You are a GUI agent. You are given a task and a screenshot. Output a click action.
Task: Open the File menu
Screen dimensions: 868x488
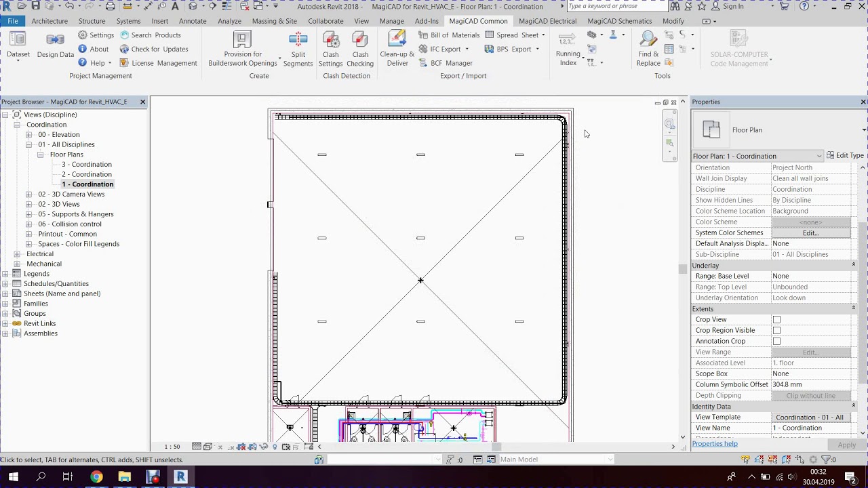pos(13,21)
